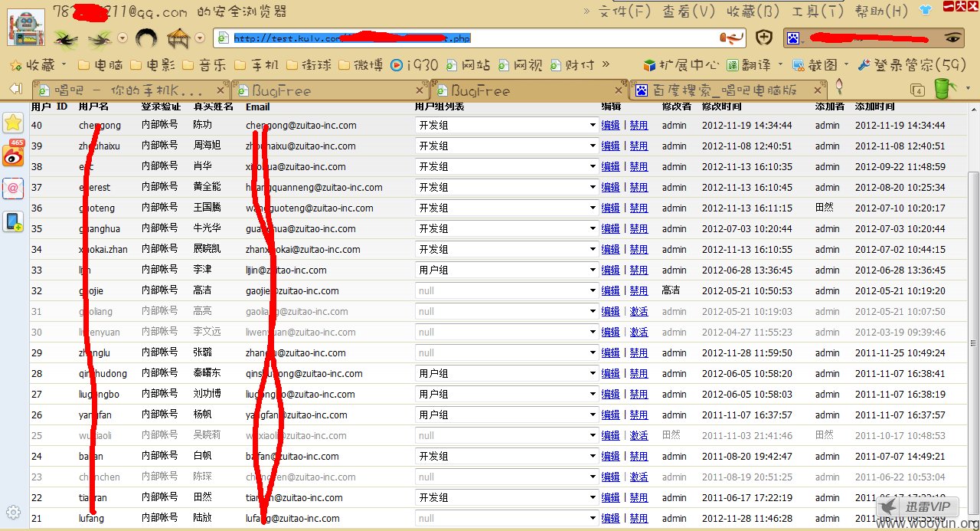Viewport: 980px width, 531px height.
Task: Open the i930 bookmark
Action: [414, 65]
